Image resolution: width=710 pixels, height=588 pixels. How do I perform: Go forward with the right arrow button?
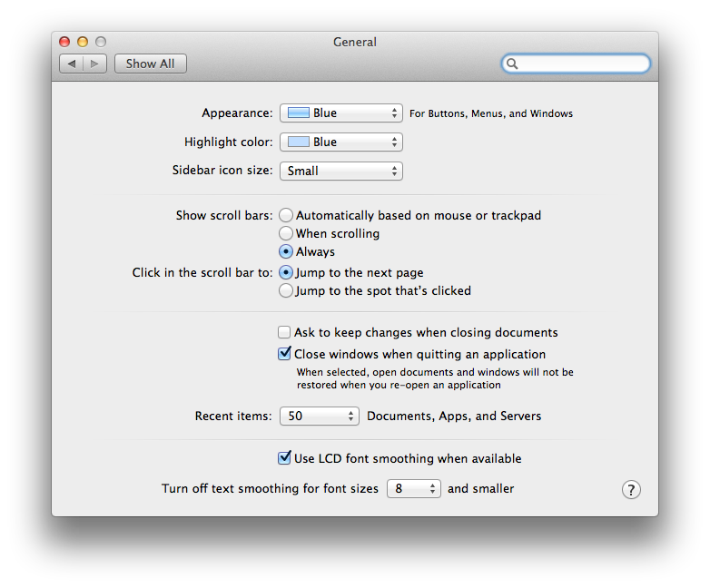pos(94,64)
